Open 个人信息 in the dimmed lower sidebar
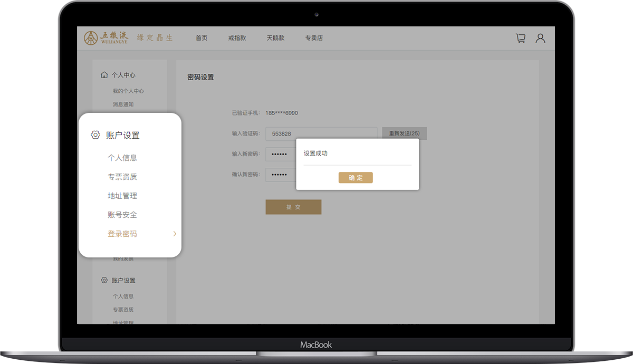Image resolution: width=633 pixels, height=364 pixels. click(x=123, y=296)
